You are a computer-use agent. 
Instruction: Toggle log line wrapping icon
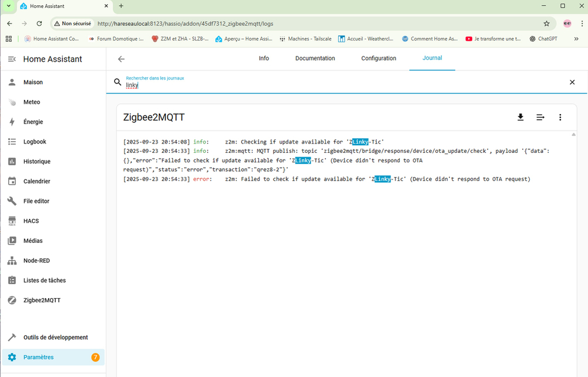click(540, 118)
